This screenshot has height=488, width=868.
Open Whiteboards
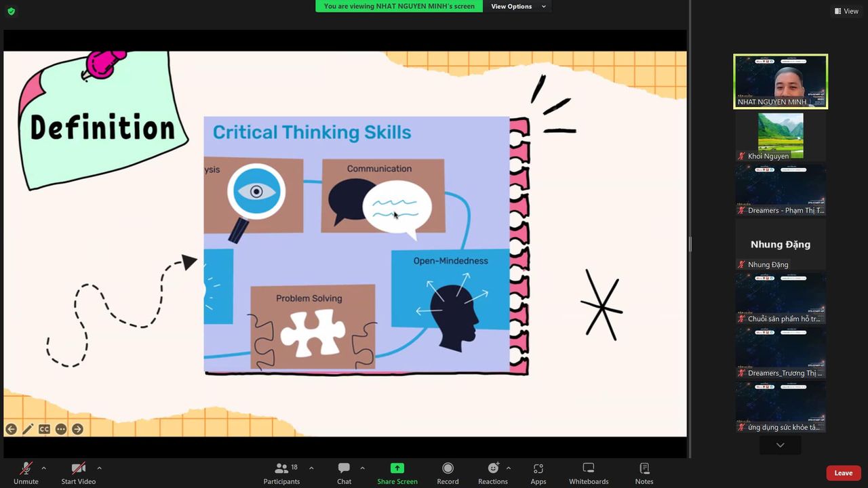pos(589,468)
